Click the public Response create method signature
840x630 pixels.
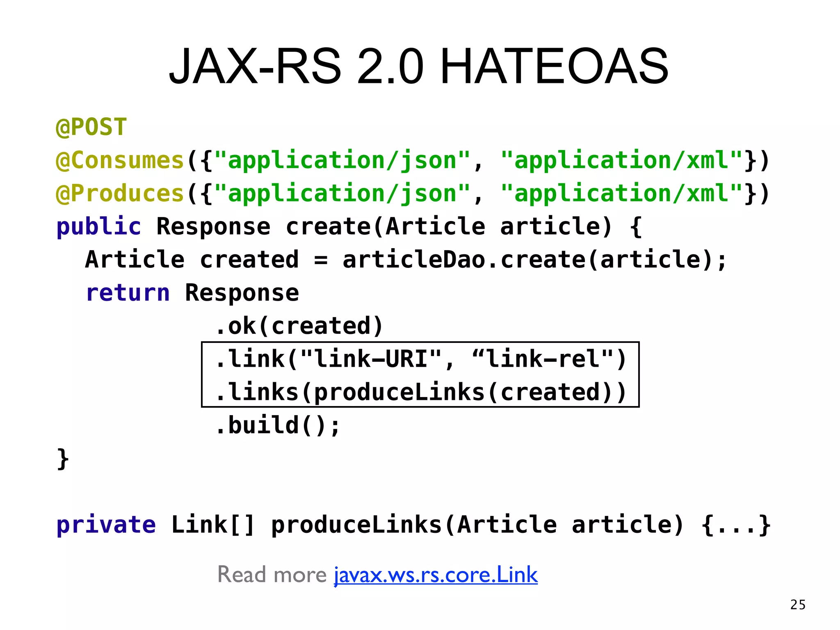(x=349, y=226)
